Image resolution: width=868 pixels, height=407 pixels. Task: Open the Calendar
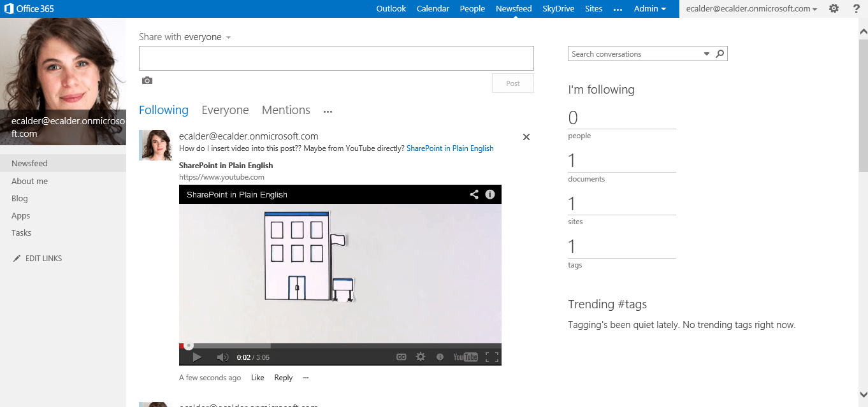(x=433, y=9)
